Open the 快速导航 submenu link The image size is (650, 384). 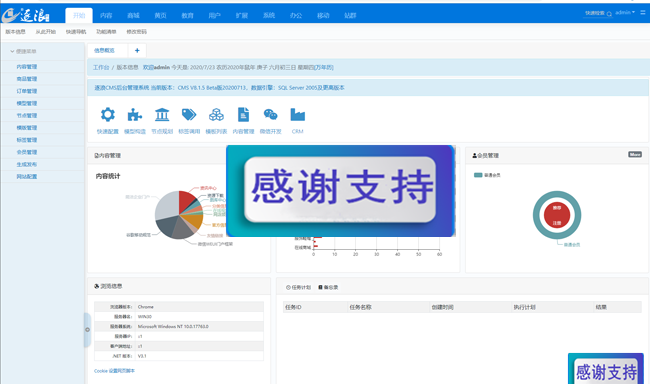pyautogui.click(x=76, y=32)
